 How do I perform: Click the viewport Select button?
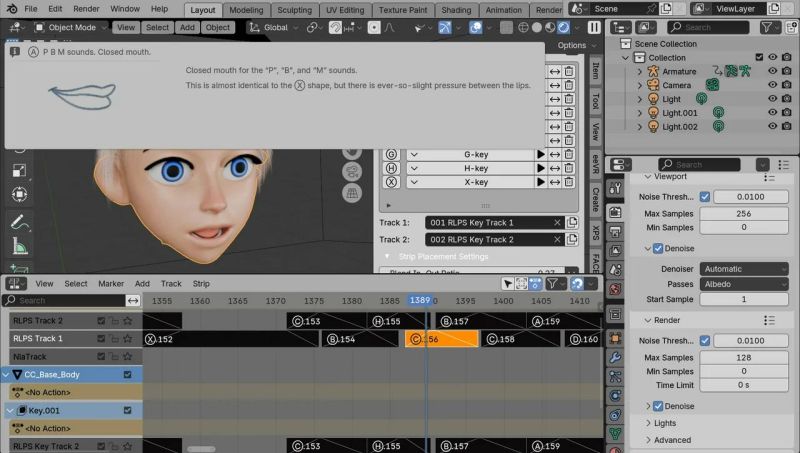pyautogui.click(x=157, y=28)
